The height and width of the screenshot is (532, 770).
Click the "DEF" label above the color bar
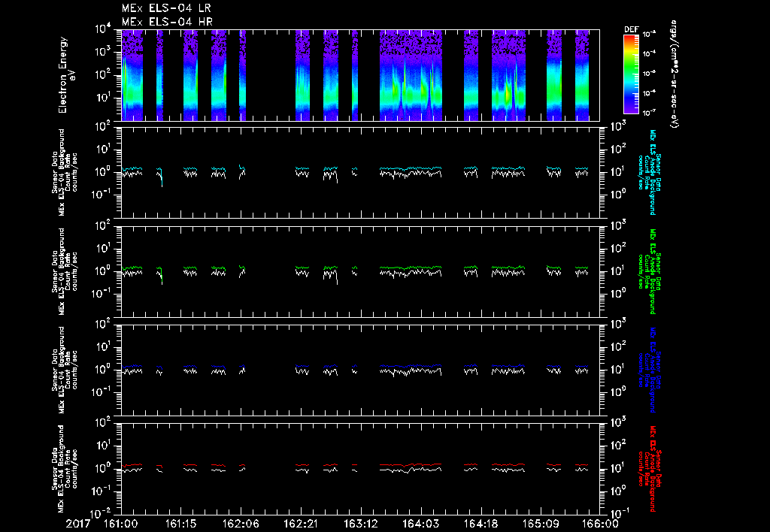tap(631, 29)
